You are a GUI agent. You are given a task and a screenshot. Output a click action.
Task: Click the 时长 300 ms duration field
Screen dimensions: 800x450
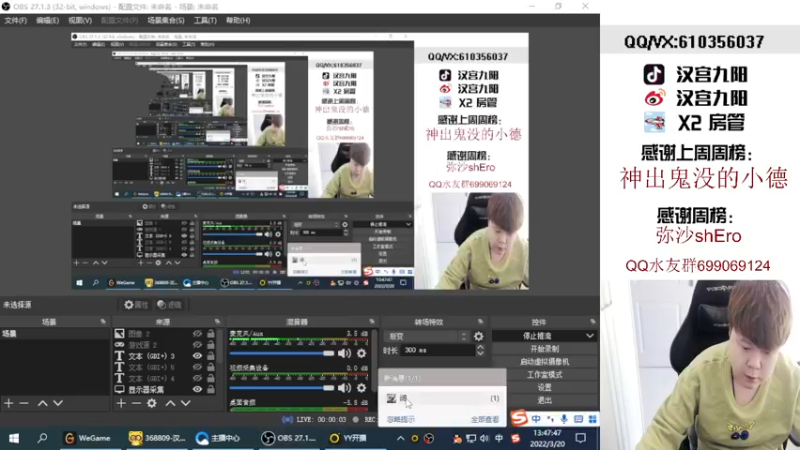pyautogui.click(x=438, y=351)
